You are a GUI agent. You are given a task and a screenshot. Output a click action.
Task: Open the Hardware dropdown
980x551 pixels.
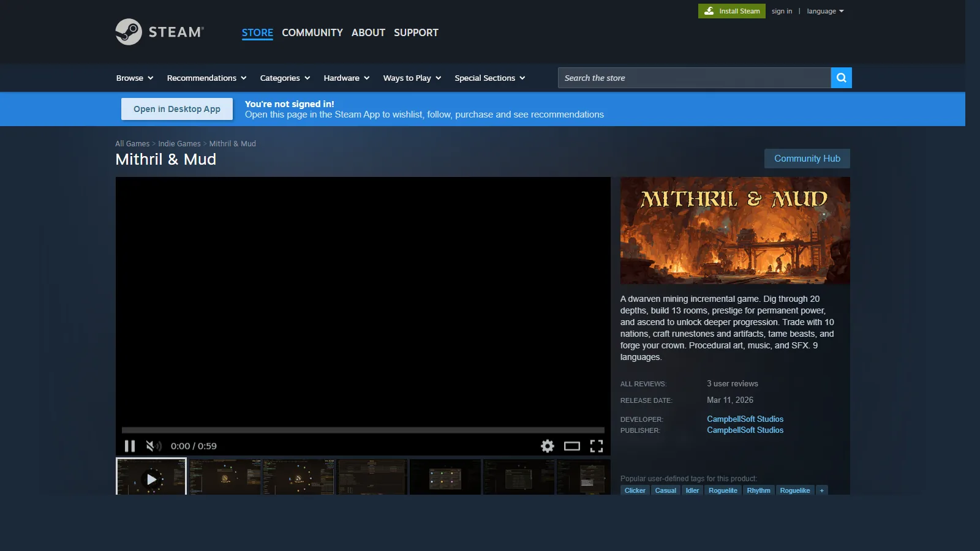[347, 78]
